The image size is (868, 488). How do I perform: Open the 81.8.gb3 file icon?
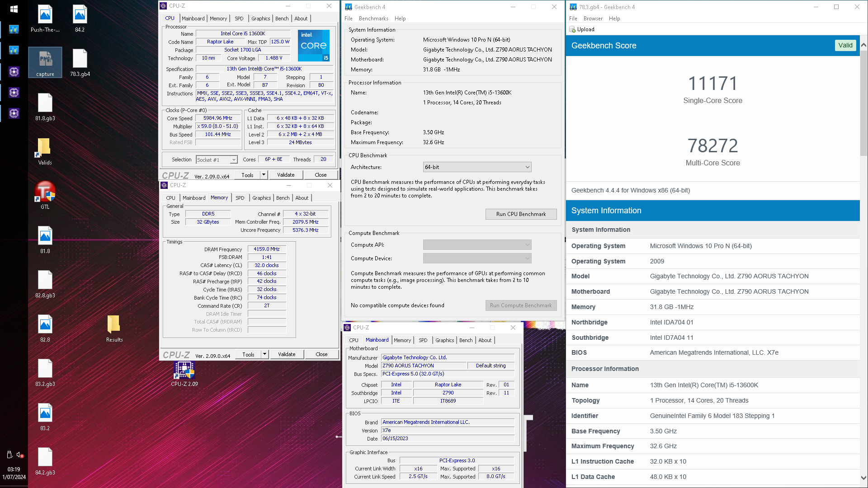point(45,107)
